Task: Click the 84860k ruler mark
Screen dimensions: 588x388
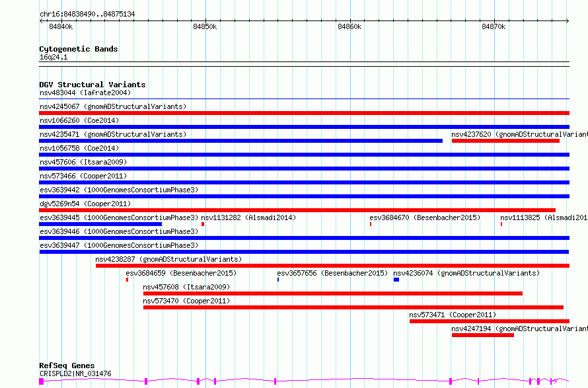Action: 349,26
